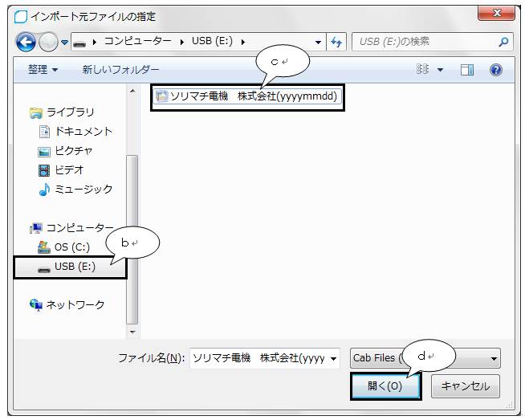Screen dimensions: 525x420
Task: Click the greyed forward navigation arrow
Action: [48, 42]
